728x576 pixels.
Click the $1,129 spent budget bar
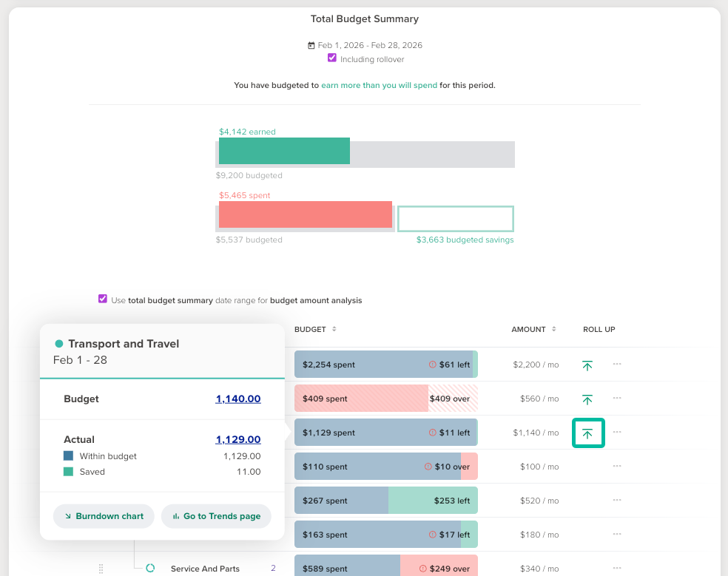(385, 432)
